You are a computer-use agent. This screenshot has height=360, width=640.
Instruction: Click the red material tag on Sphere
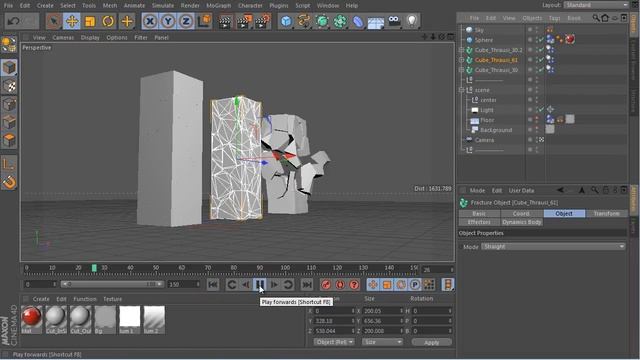[x=570, y=39]
